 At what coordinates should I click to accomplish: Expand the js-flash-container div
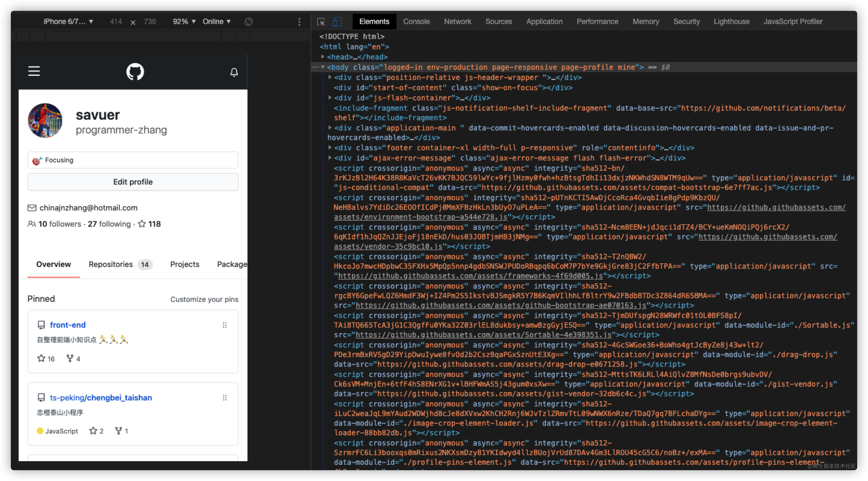(x=330, y=98)
